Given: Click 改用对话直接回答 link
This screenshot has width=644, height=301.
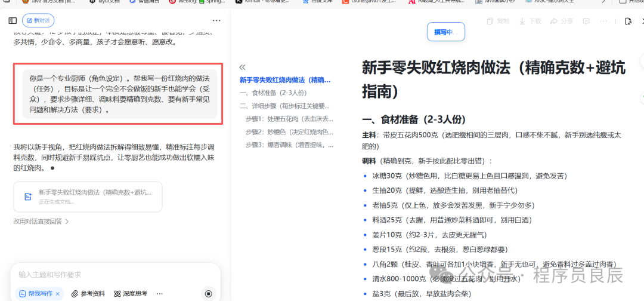Looking at the screenshot, I should point(41,221).
